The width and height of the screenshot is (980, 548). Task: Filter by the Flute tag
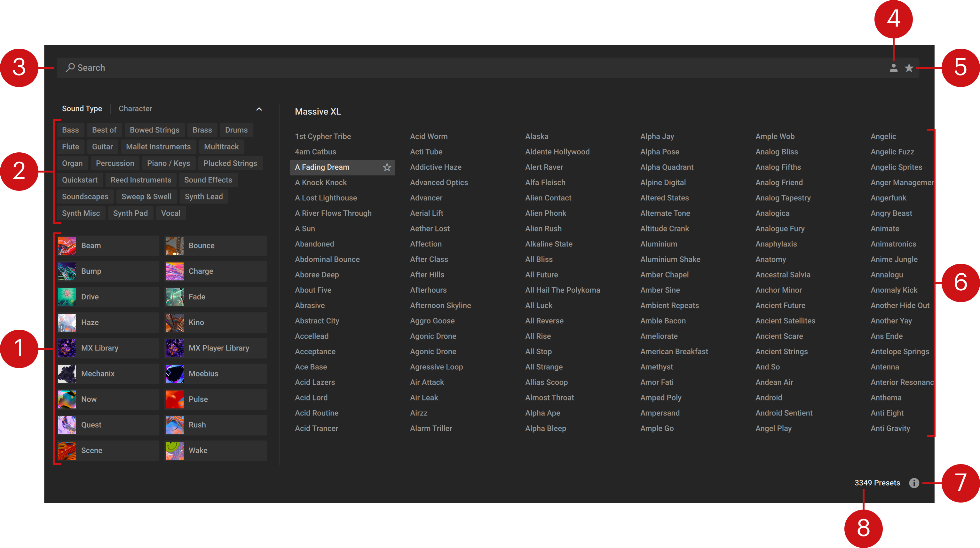coord(70,147)
